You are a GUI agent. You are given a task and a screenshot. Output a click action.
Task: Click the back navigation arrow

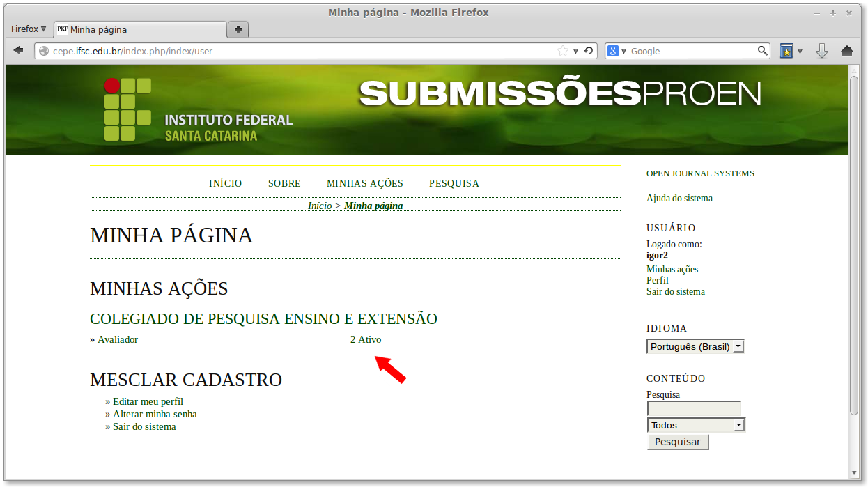(x=19, y=50)
